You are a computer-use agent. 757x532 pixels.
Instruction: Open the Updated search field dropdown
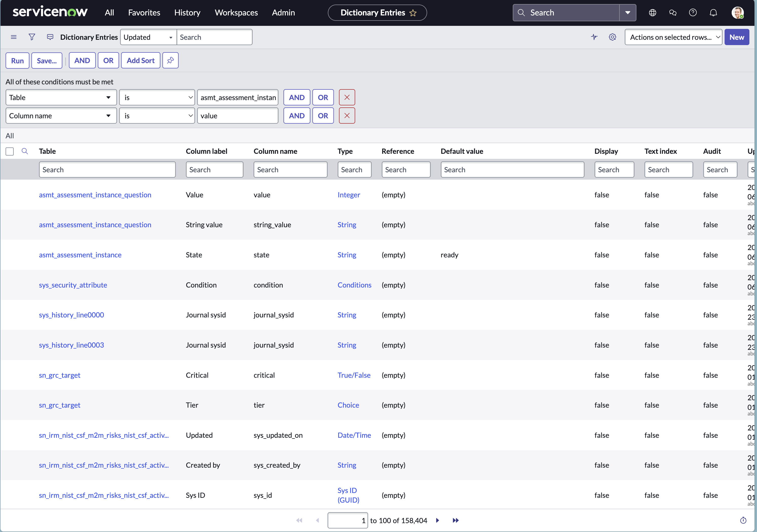[148, 37]
